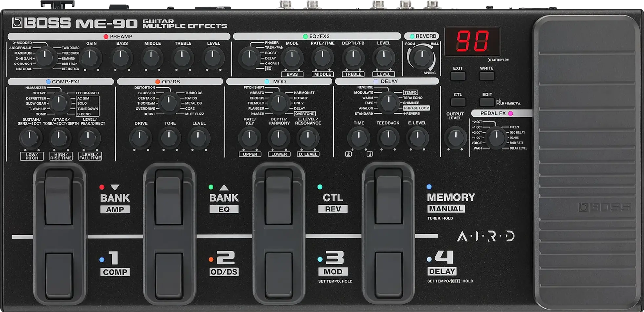Click the AIRD logo
644x312 pixels.
(486, 236)
